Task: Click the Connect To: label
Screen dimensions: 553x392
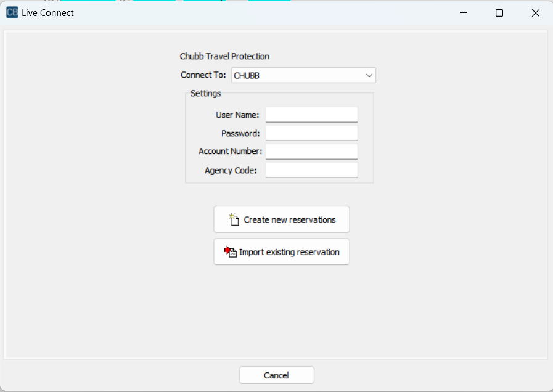Action: (203, 75)
